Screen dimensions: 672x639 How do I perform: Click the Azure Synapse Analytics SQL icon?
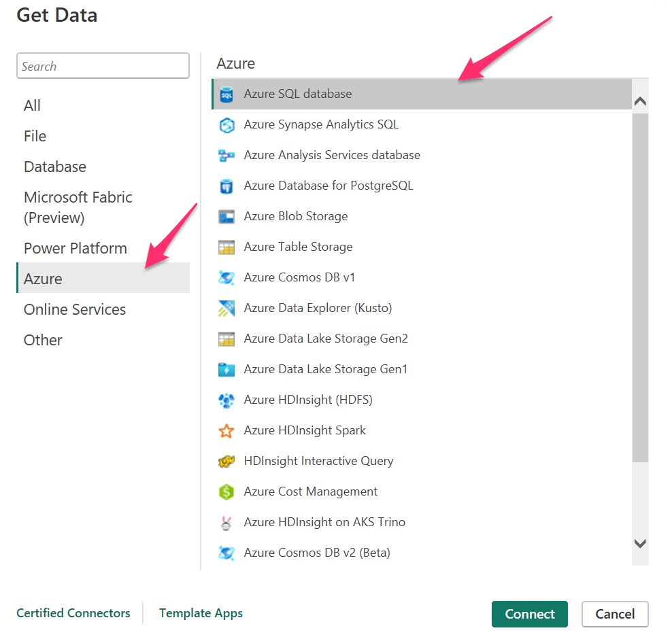pos(226,125)
